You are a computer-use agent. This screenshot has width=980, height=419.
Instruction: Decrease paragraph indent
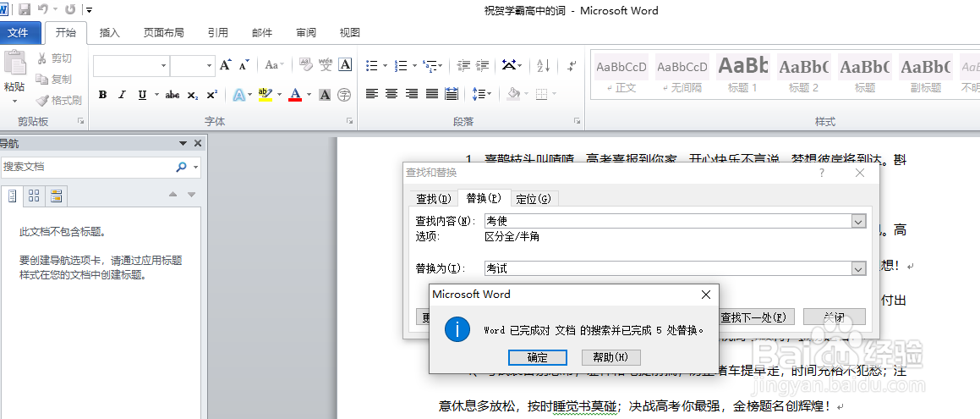463,65
